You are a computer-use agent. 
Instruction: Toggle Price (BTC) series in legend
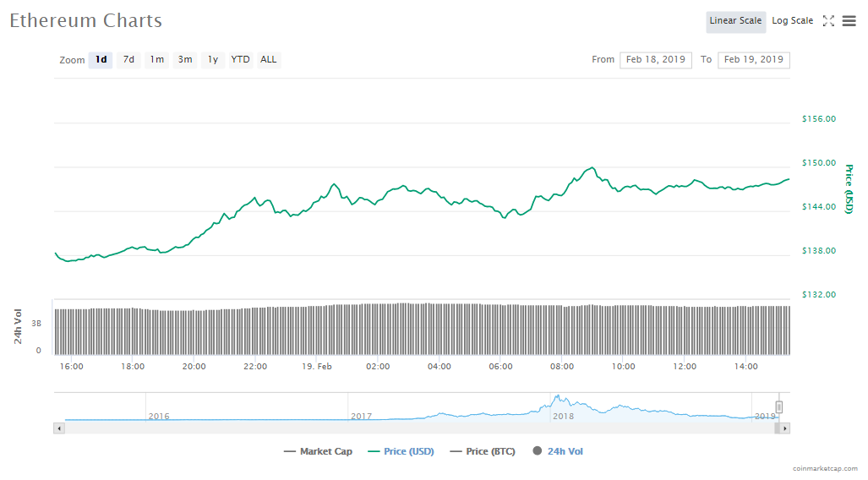(483, 451)
